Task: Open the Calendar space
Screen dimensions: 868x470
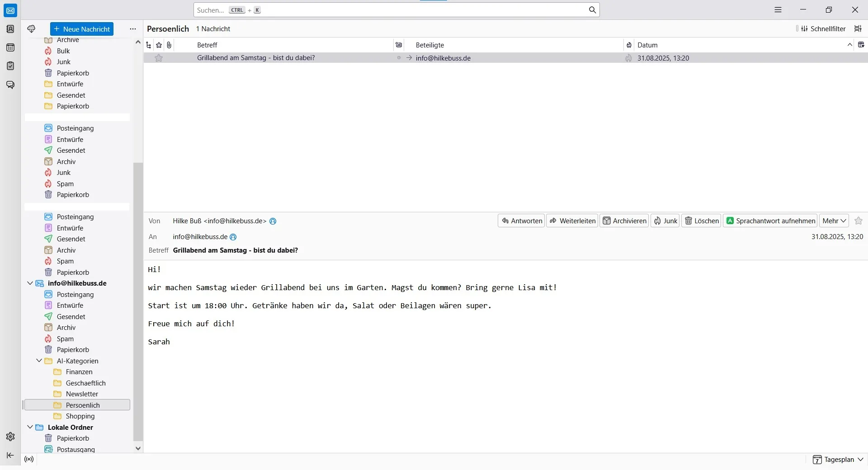Action: click(10, 47)
